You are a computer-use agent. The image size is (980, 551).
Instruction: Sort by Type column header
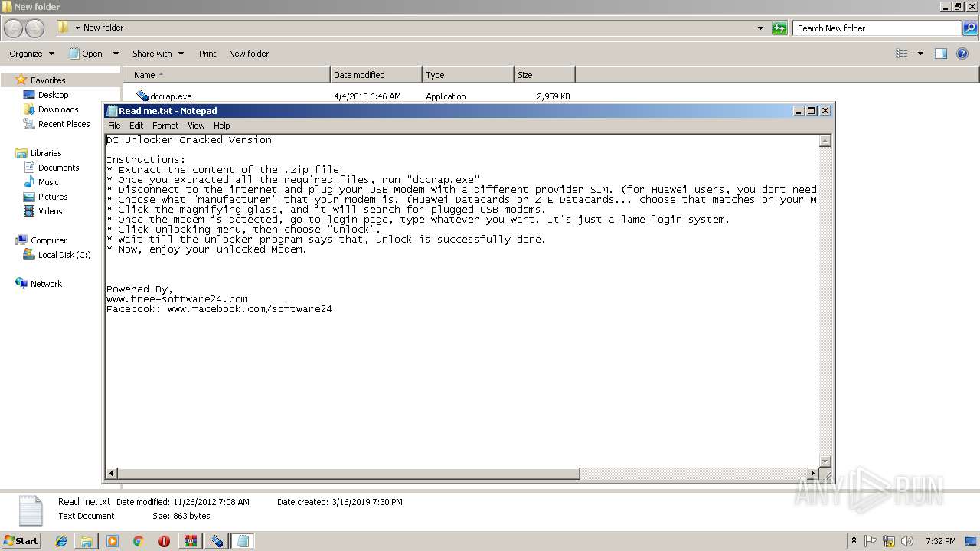pos(468,75)
